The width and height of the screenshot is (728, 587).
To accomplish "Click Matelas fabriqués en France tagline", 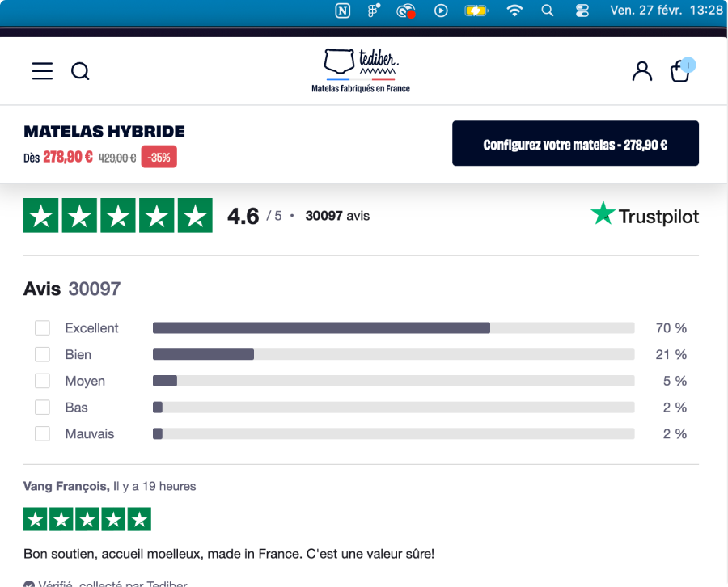I will (361, 88).
